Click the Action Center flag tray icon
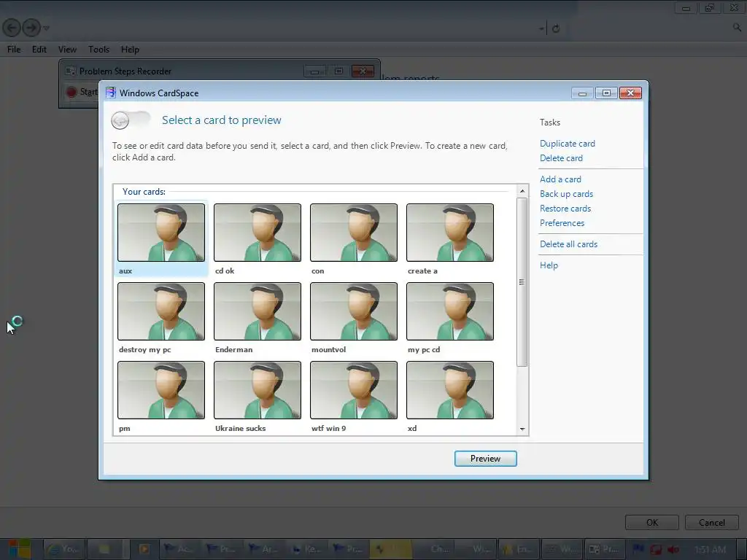Image resolution: width=747 pixels, height=560 pixels. [638, 550]
